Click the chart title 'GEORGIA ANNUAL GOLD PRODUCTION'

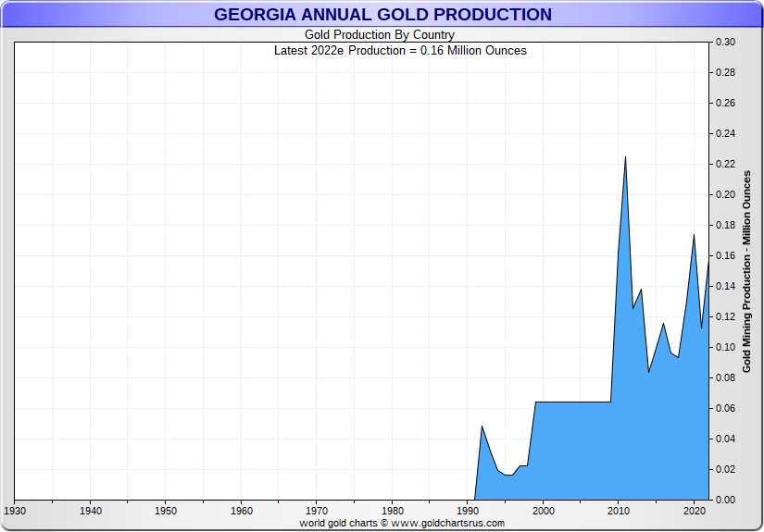[x=382, y=14]
